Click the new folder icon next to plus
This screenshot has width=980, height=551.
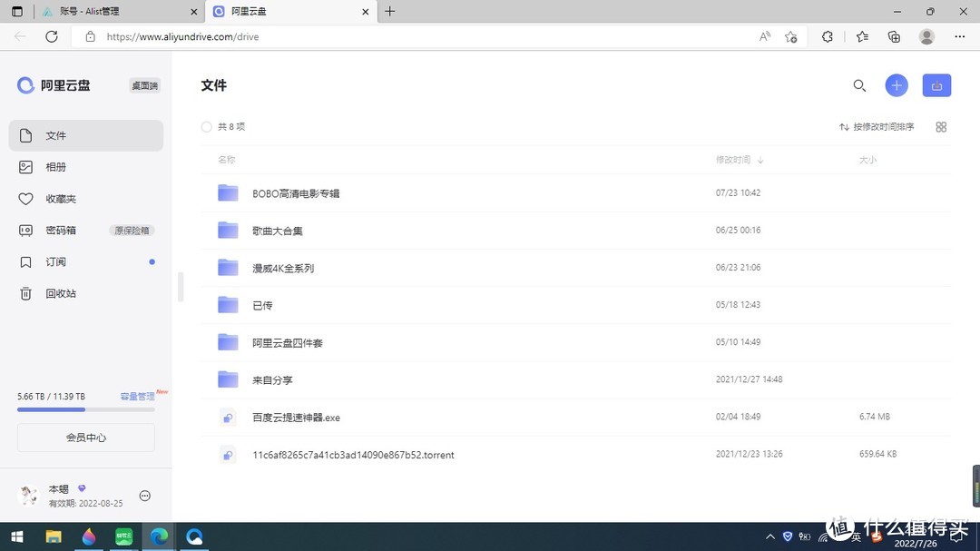tap(936, 85)
